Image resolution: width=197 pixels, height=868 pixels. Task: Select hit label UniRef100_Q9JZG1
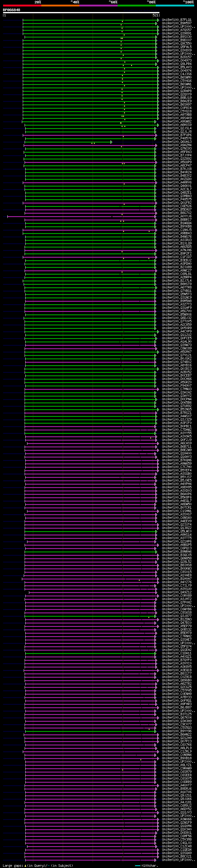(177, 796)
